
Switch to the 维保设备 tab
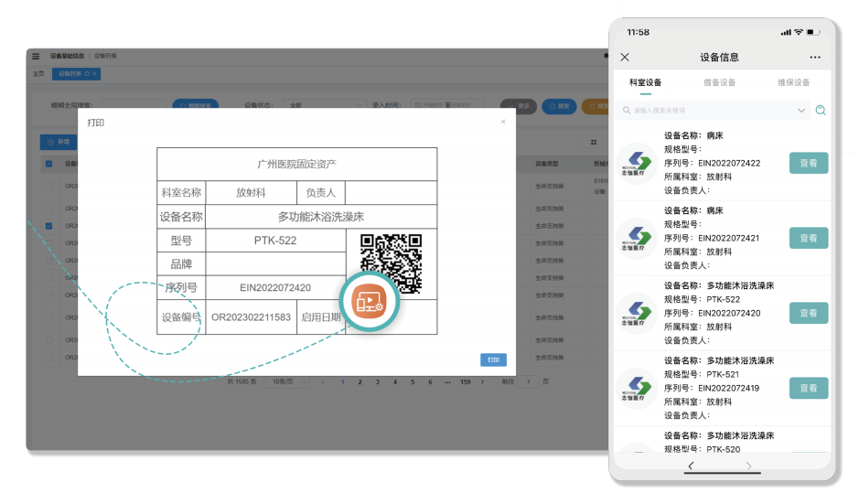pyautogui.click(x=793, y=82)
